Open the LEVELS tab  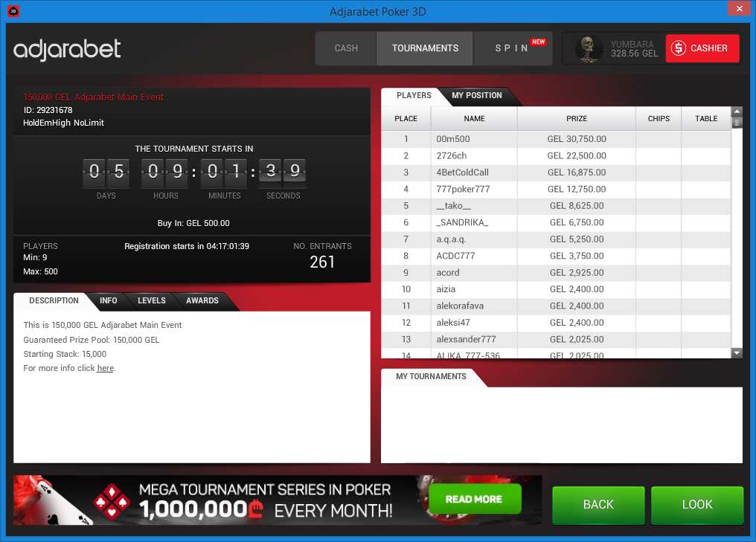coord(151,300)
